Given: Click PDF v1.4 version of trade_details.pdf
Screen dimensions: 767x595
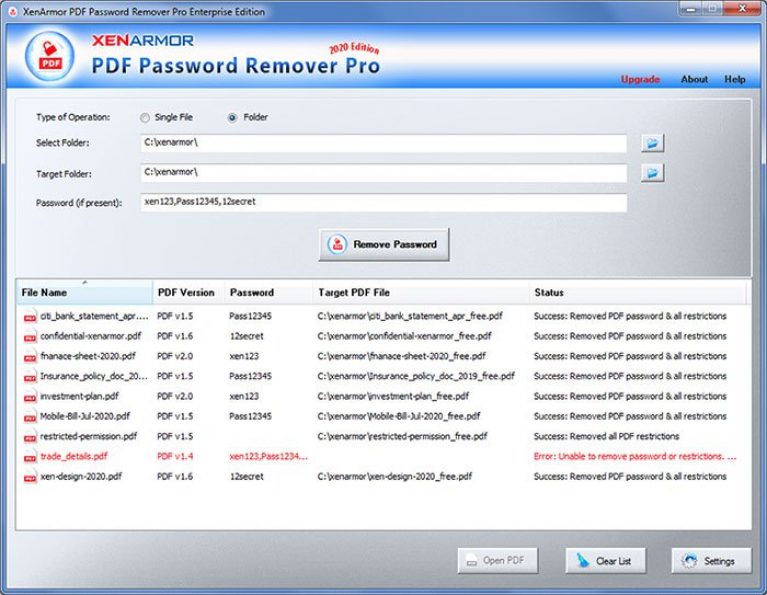Looking at the screenshot, I should (175, 457).
